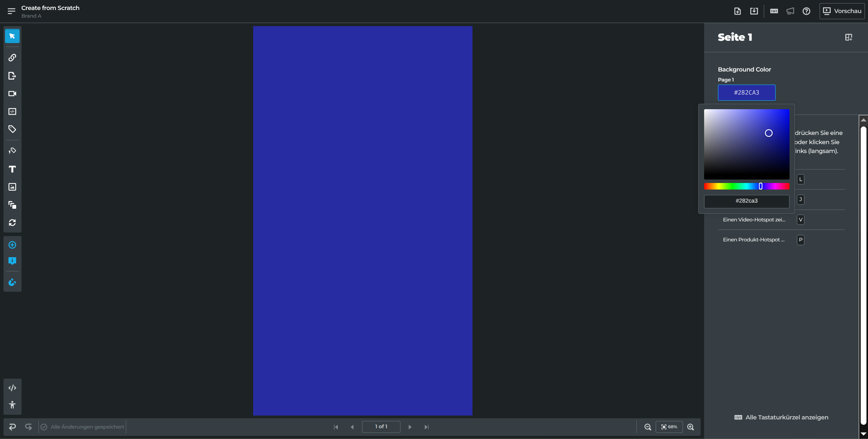Select the link hotspot tool

(x=12, y=58)
